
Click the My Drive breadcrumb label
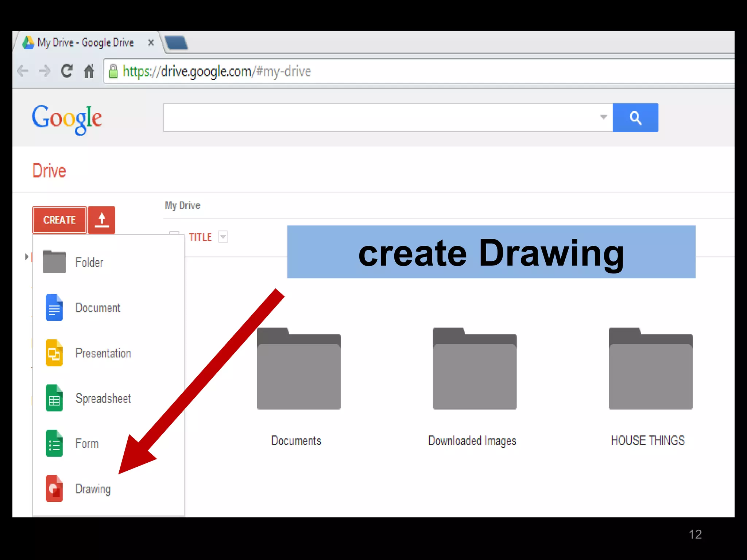pos(182,206)
